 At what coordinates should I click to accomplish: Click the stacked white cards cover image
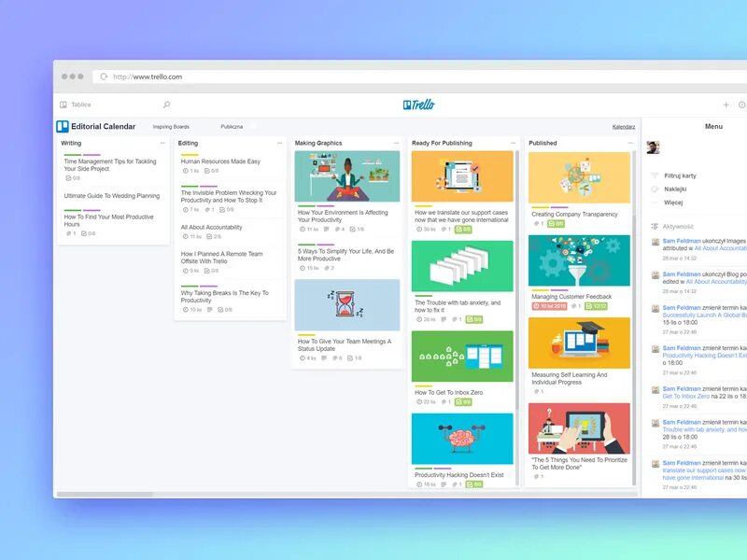pos(462,266)
